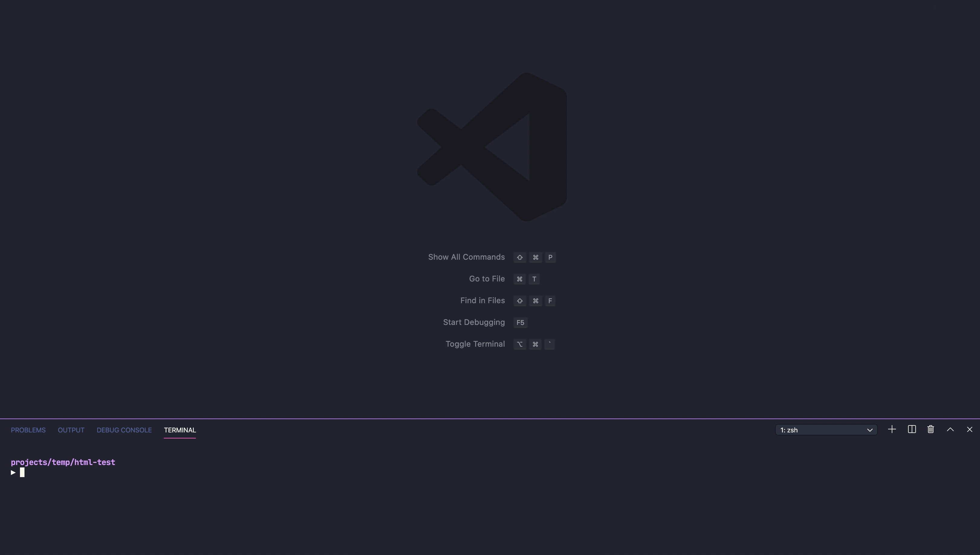Click the Show All Commands shortcut link
Viewport: 980px width, 555px height.
466,257
